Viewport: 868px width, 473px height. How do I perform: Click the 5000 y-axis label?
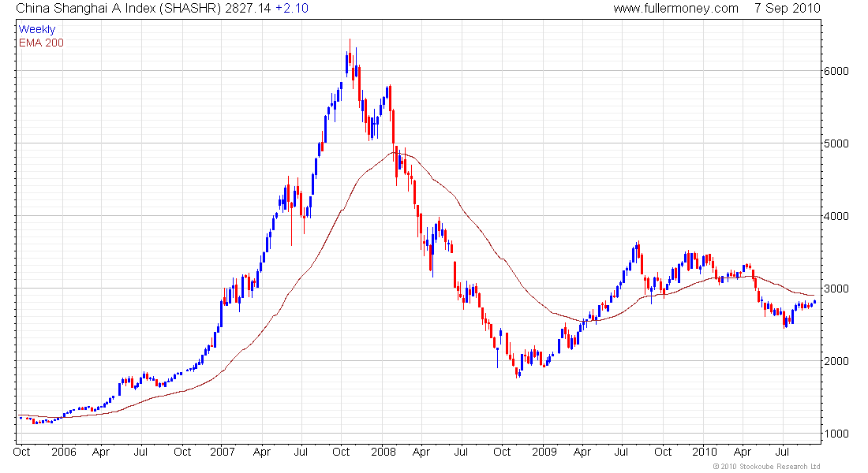pos(836,143)
